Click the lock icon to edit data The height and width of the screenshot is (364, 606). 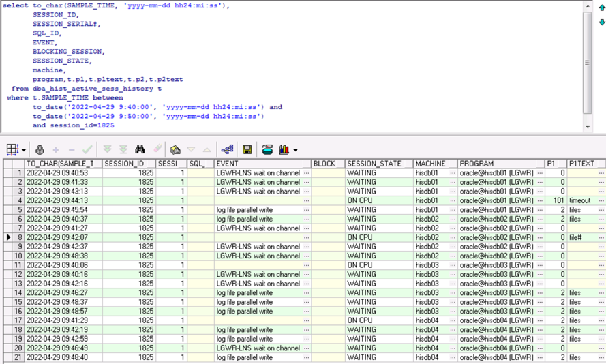[x=40, y=149]
